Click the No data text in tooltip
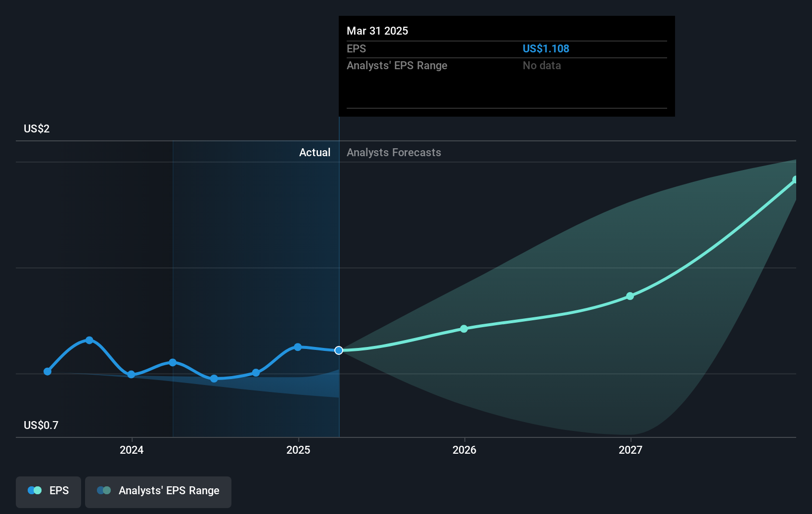The image size is (812, 514). 542,65
